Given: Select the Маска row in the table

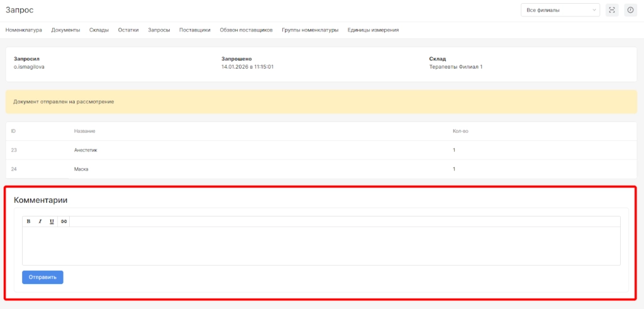Looking at the screenshot, I should coord(81,169).
